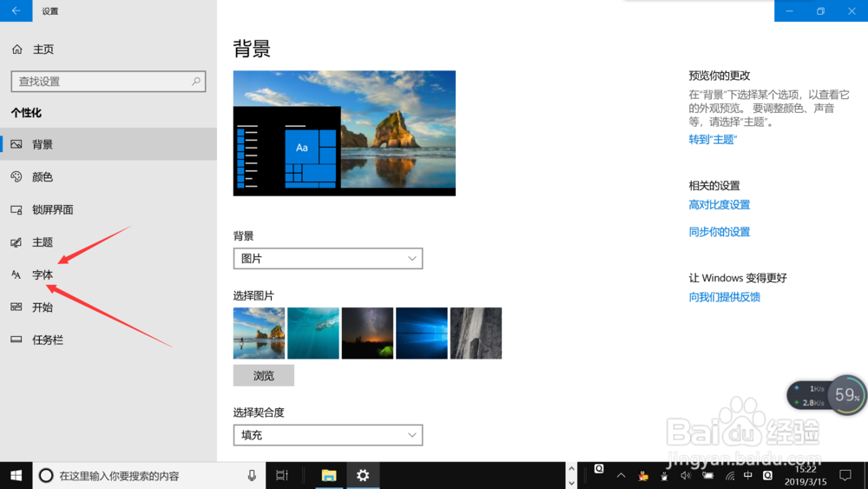Choose the blue Windows logo wallpaper thumbnail
This screenshot has width=868, height=489.
point(422,334)
